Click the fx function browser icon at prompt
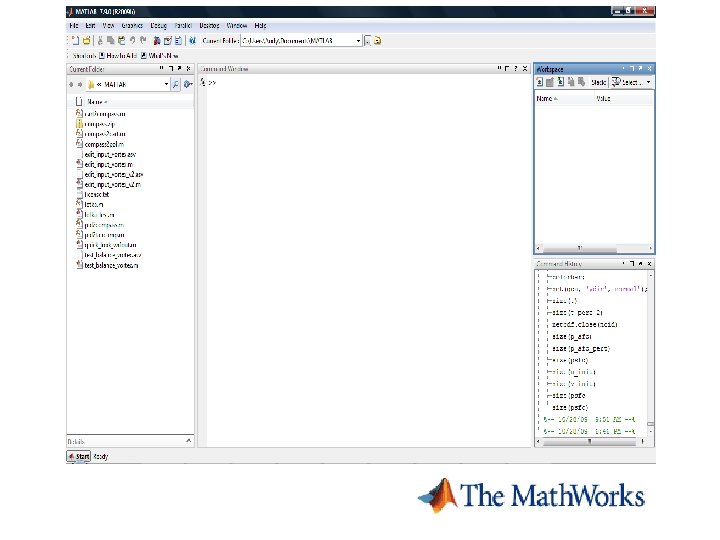Viewport: 720px width, 540px height. point(202,82)
